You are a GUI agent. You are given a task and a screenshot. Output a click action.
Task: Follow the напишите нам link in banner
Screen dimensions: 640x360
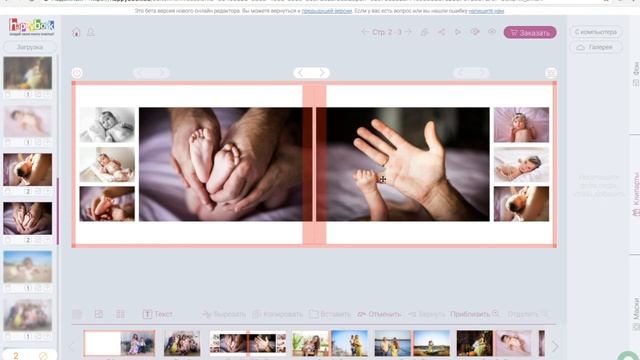coord(486,11)
